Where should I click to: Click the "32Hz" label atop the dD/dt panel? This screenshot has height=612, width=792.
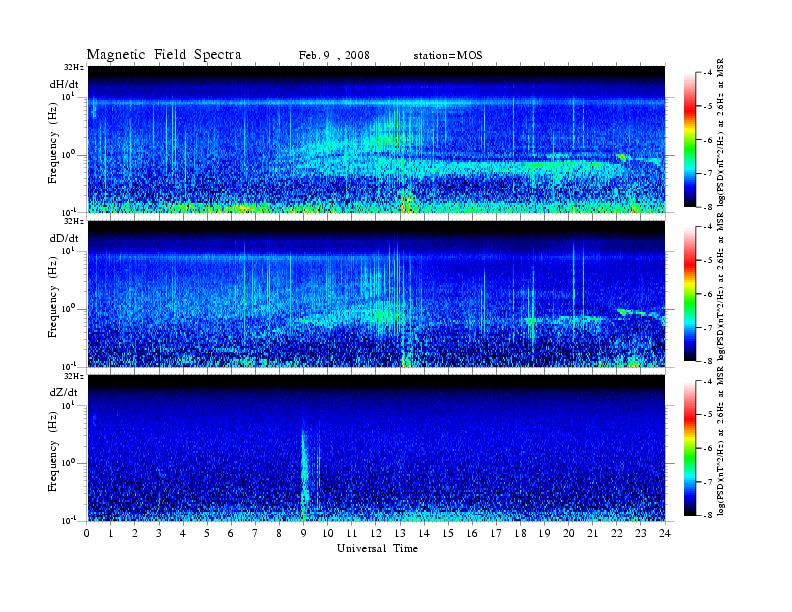(74, 222)
